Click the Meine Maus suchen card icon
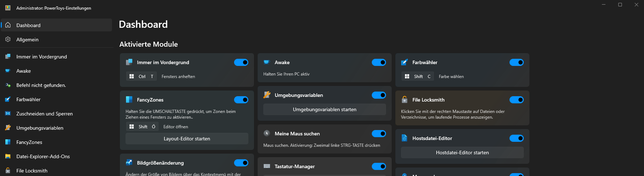 (267, 134)
